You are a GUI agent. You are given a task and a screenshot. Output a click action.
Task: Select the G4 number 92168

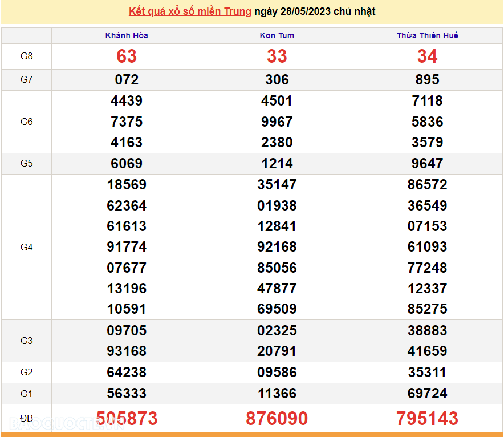(277, 247)
